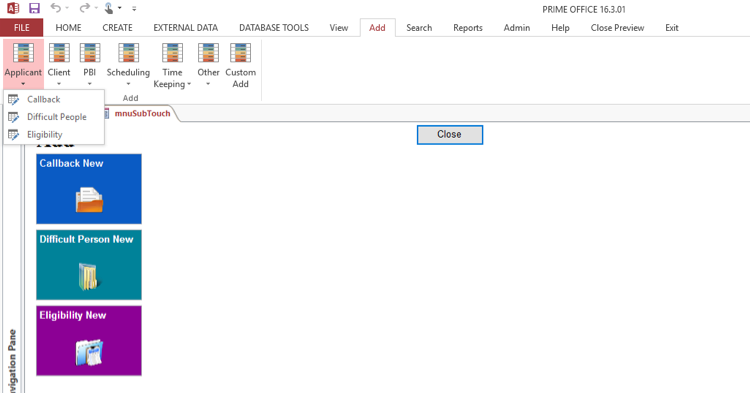Switch to the Admin ribbon tab

(x=517, y=28)
